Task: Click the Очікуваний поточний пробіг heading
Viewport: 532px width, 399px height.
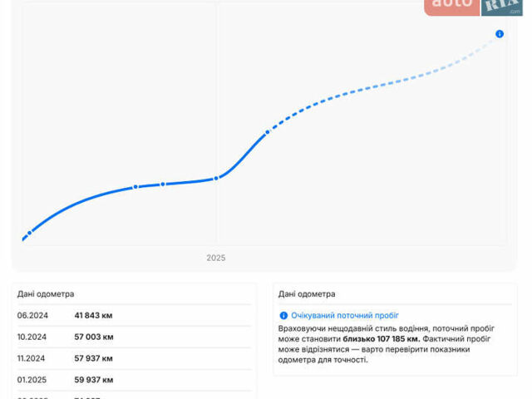Action: (x=345, y=316)
